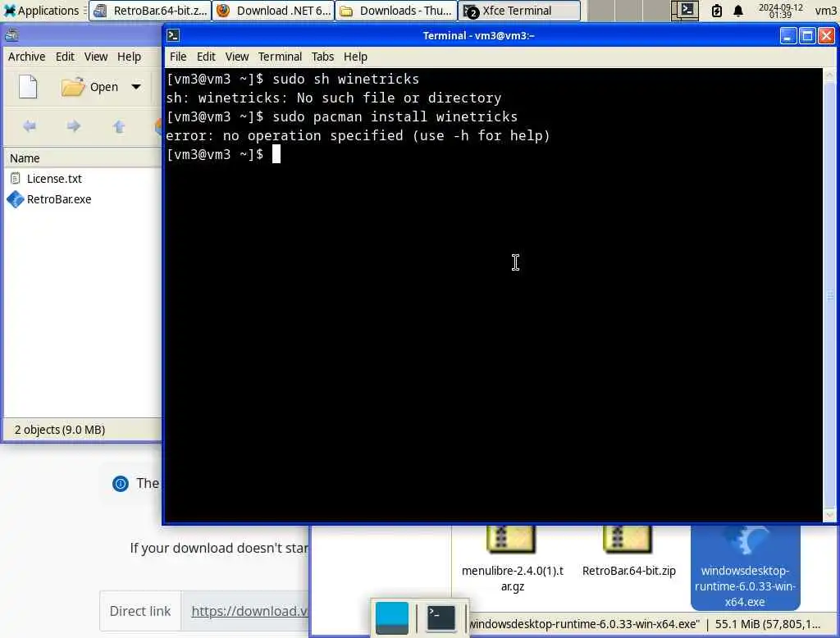Click the Thunar status bar file size text
This screenshot has height=638, width=840.
[x=768, y=624]
